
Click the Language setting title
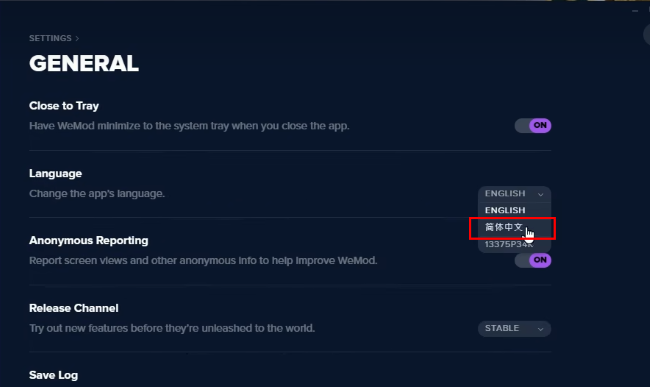click(x=56, y=174)
